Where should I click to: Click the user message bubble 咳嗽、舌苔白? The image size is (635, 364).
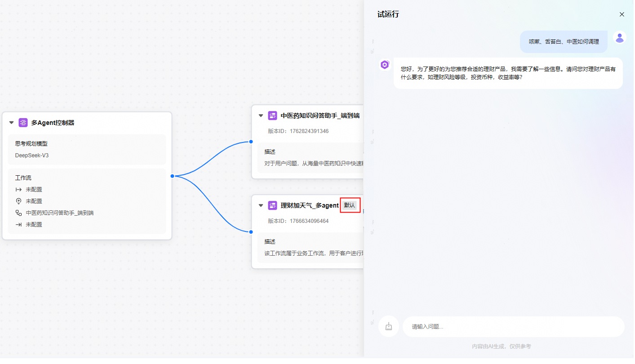pyautogui.click(x=564, y=42)
